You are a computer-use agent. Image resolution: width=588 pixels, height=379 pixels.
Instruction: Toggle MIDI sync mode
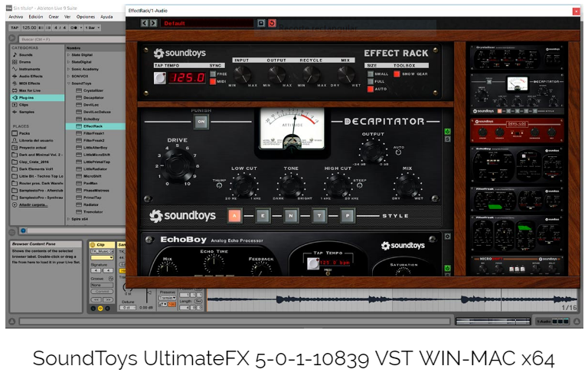[213, 81]
